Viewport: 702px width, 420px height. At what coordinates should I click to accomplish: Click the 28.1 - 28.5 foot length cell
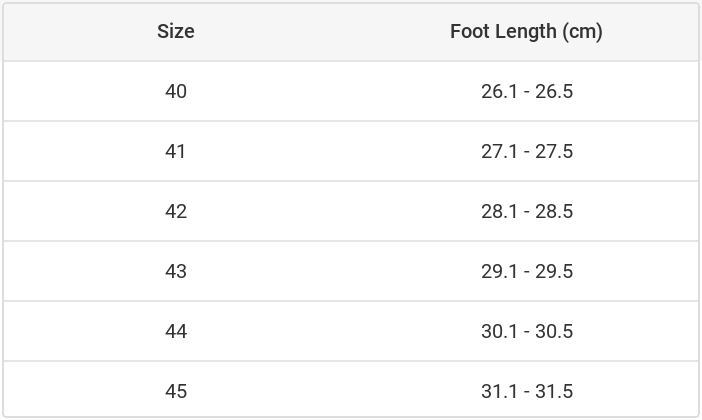tap(526, 211)
